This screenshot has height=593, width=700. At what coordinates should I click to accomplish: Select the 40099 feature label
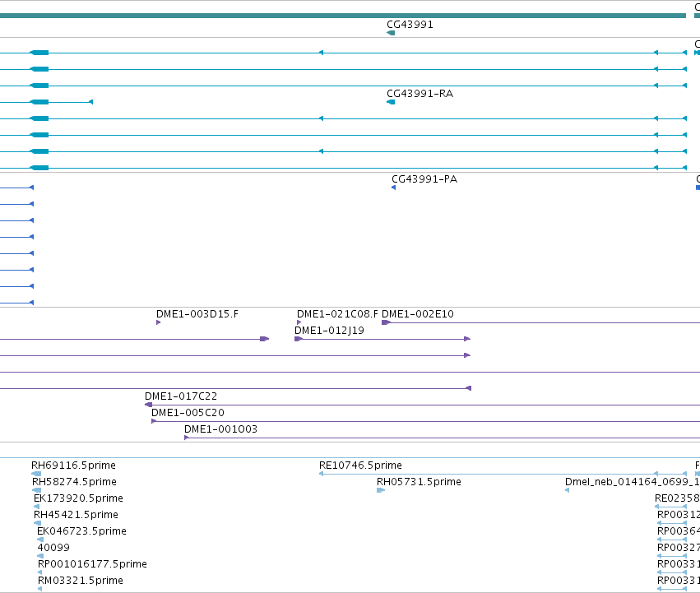point(53,548)
